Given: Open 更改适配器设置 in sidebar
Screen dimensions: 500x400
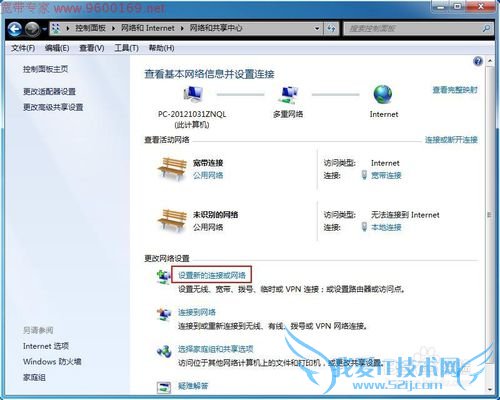Looking at the screenshot, I should (49, 91).
